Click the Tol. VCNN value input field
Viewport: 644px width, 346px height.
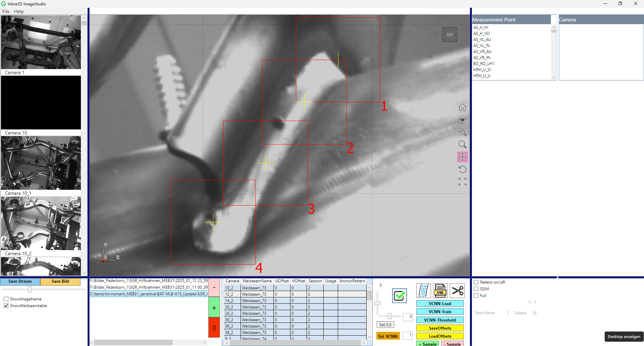tap(408, 335)
